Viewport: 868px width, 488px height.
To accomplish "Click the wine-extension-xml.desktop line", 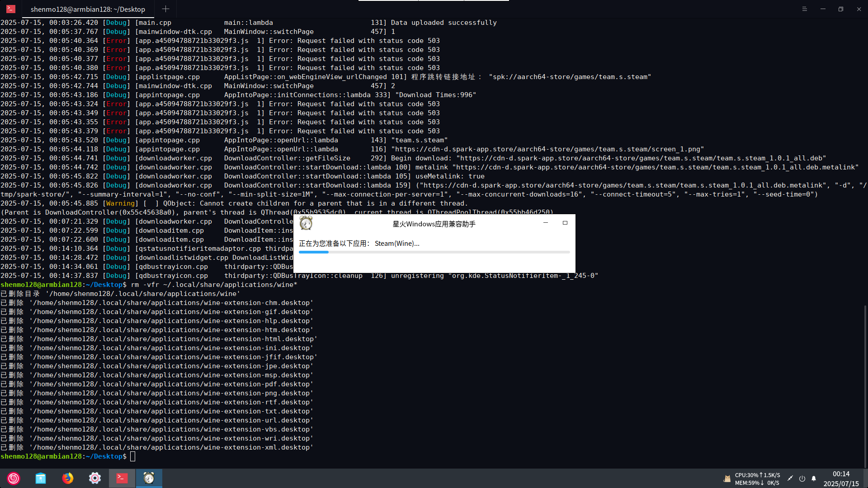I will click(x=156, y=447).
